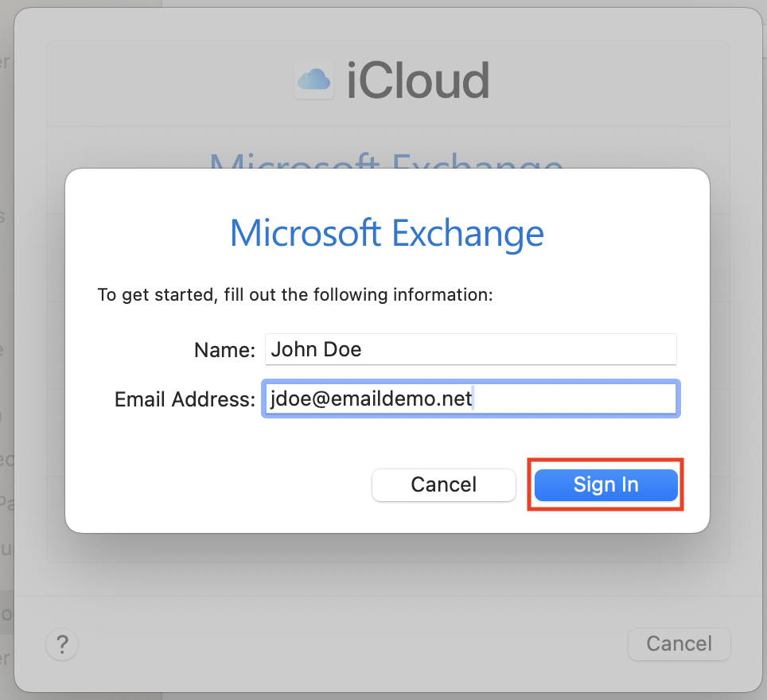Select the iCloud cloud icon in background

click(314, 80)
